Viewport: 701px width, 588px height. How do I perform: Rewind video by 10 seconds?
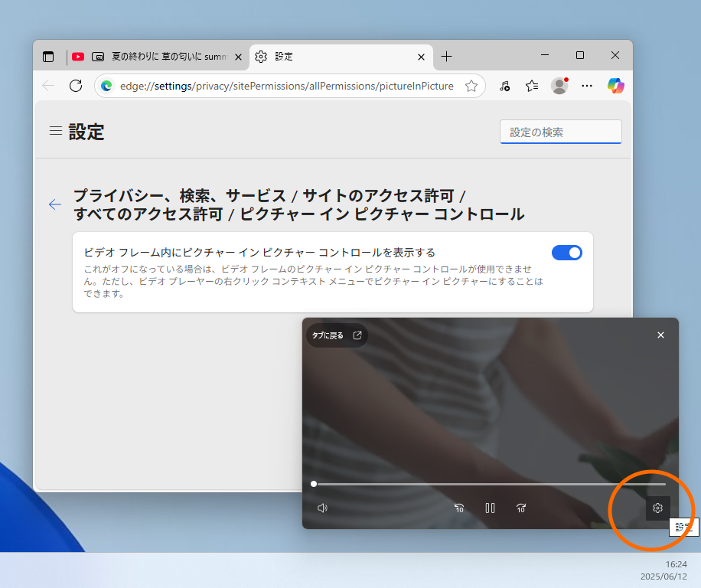tap(459, 508)
